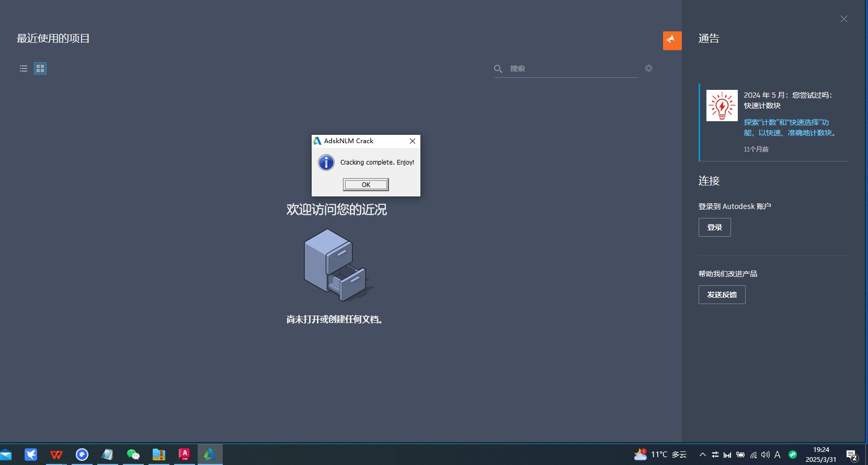
Task: Click the active Autodesk taskbar icon
Action: 210,455
